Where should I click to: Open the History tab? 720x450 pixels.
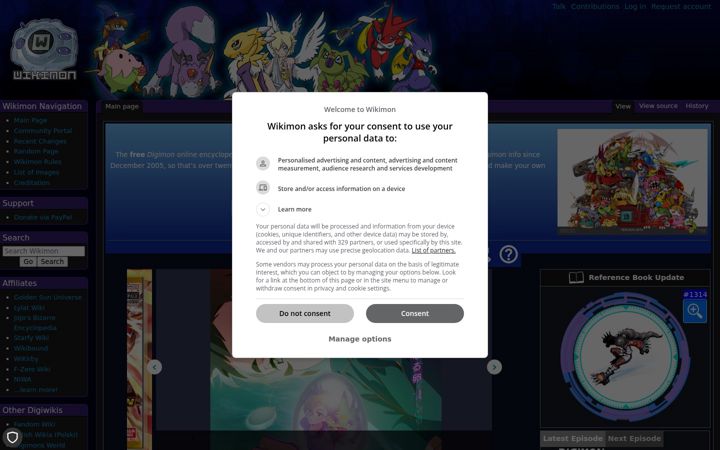(697, 106)
